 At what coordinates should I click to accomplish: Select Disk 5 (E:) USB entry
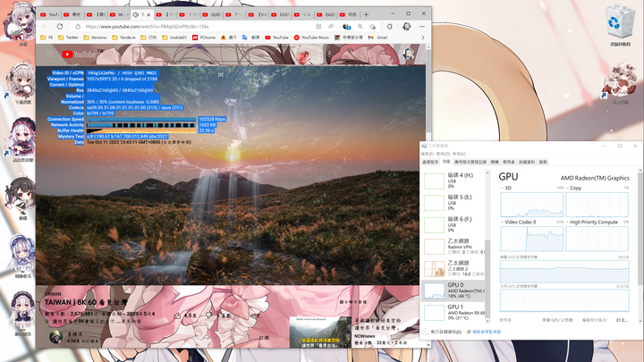pos(453,202)
